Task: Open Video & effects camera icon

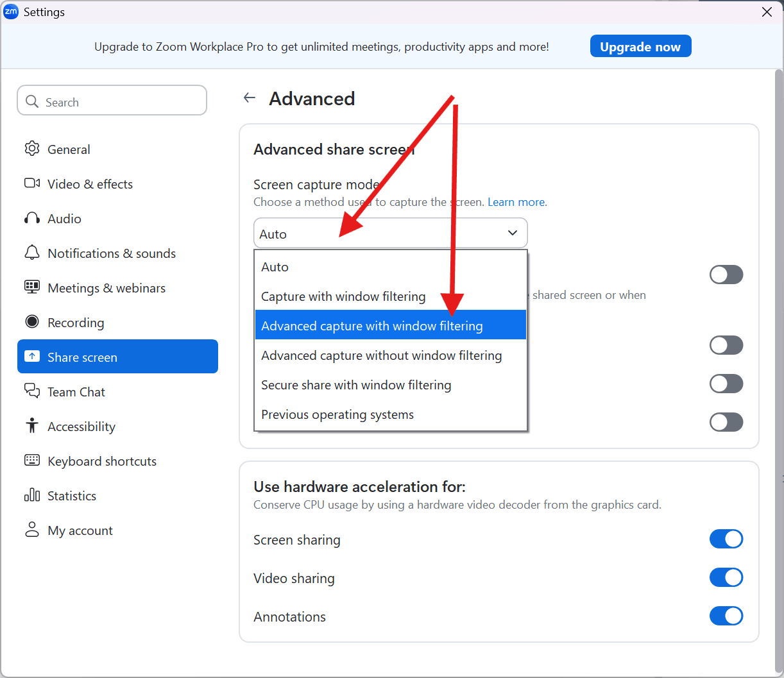Action: pos(32,183)
